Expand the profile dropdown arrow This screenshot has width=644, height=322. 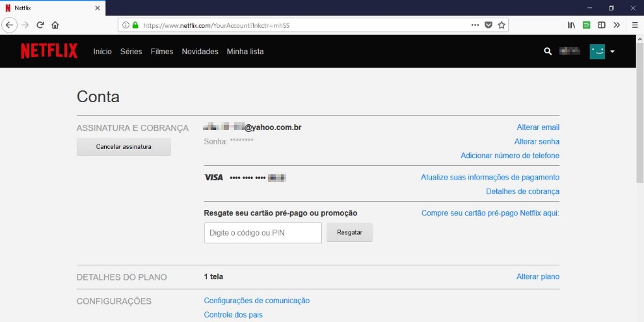612,52
